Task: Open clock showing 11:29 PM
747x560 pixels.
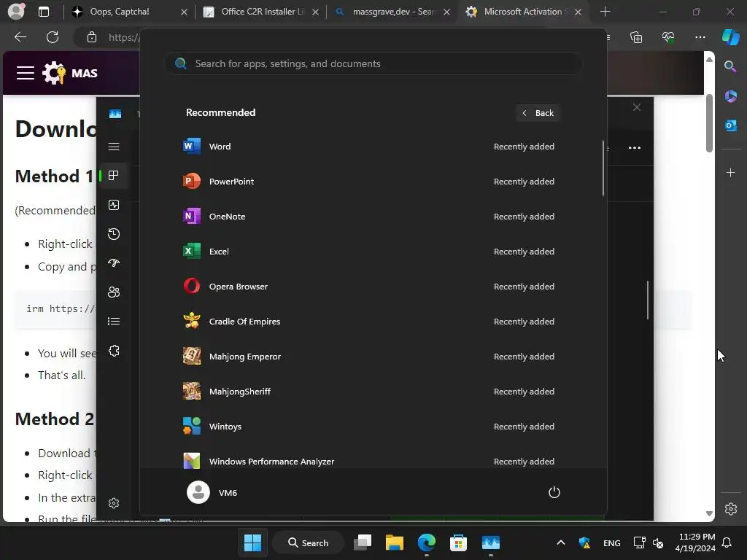Action: click(695, 542)
